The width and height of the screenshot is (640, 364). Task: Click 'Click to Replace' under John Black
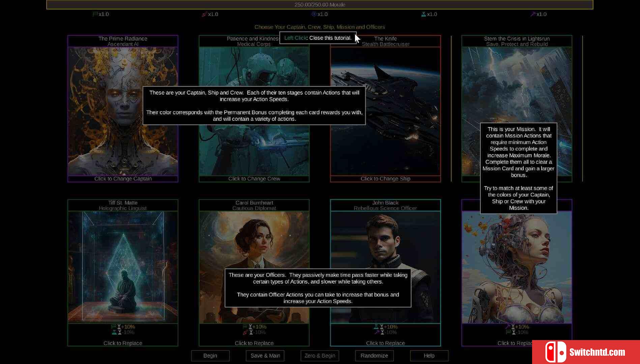point(385,343)
